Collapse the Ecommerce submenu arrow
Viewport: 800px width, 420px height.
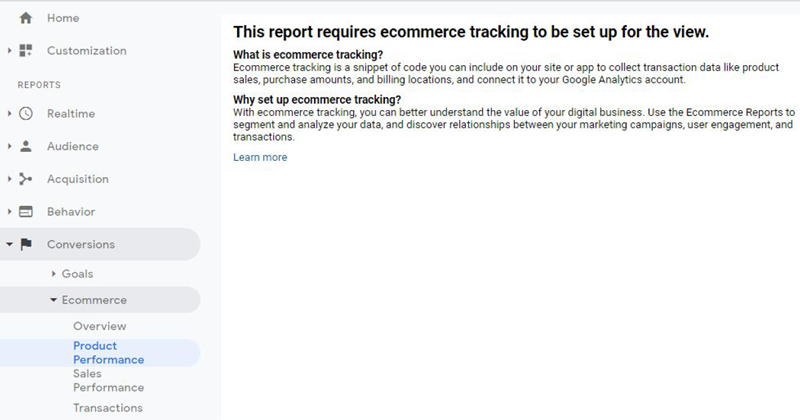click(54, 300)
